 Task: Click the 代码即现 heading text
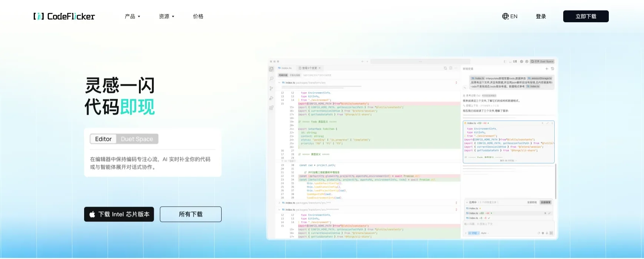click(120, 107)
